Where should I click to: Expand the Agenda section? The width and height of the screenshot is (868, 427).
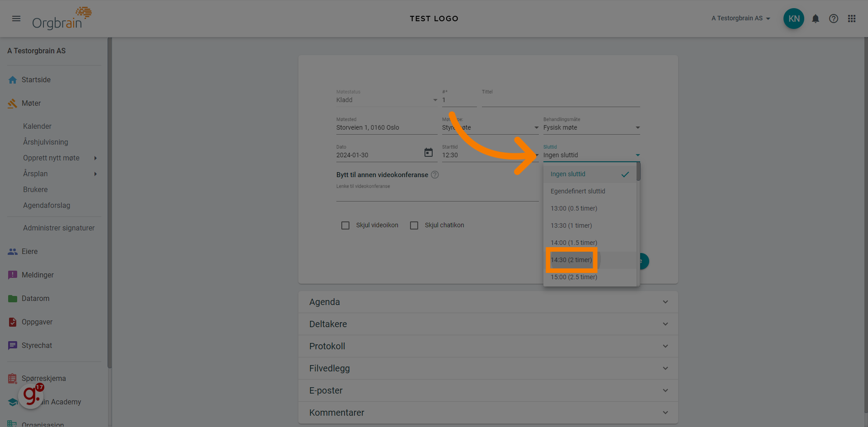point(488,302)
